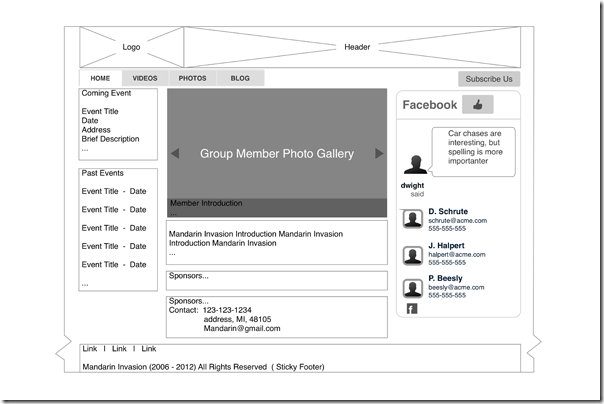Open the D. Schrute name link
Image resolution: width=604 pixels, height=404 pixels.
[x=448, y=211]
